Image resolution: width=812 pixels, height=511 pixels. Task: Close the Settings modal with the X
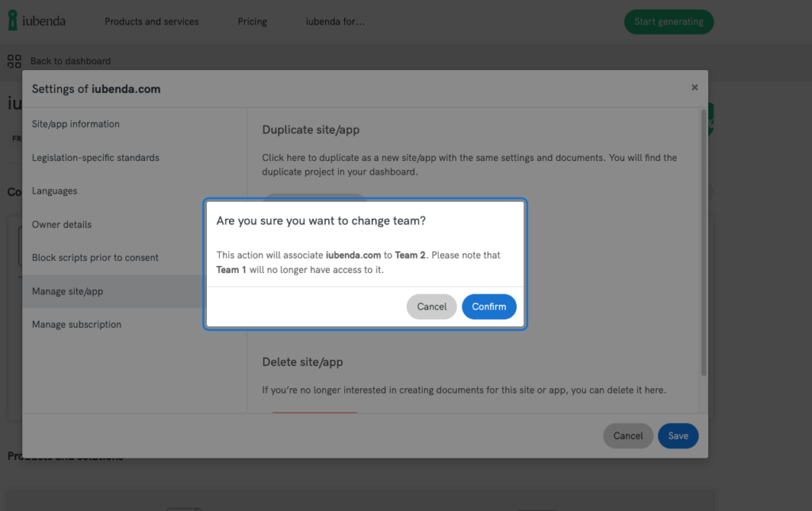[695, 88]
